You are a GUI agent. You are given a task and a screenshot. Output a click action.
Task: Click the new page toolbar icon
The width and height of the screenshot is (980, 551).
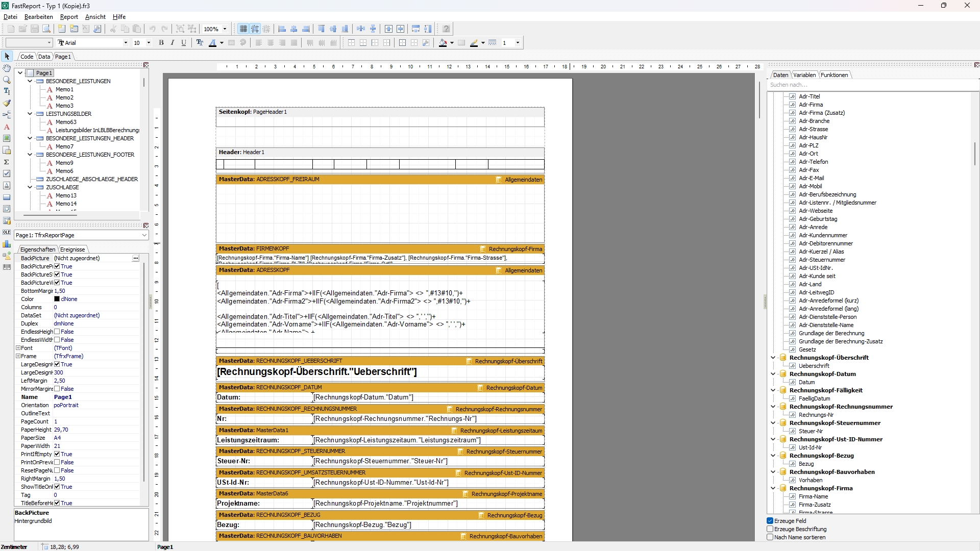point(62,29)
